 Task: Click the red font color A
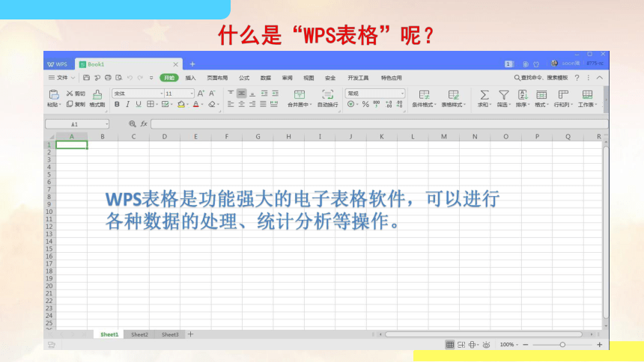click(196, 104)
